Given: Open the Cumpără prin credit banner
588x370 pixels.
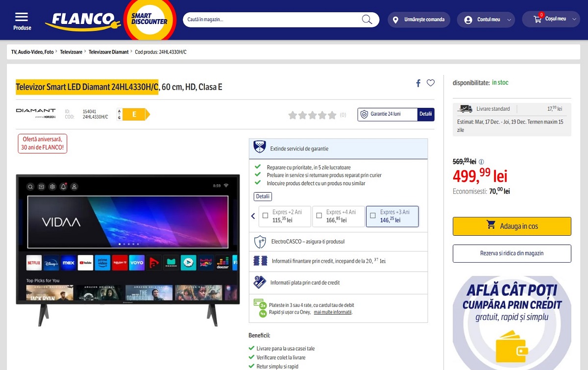Looking at the screenshot, I should [x=512, y=323].
